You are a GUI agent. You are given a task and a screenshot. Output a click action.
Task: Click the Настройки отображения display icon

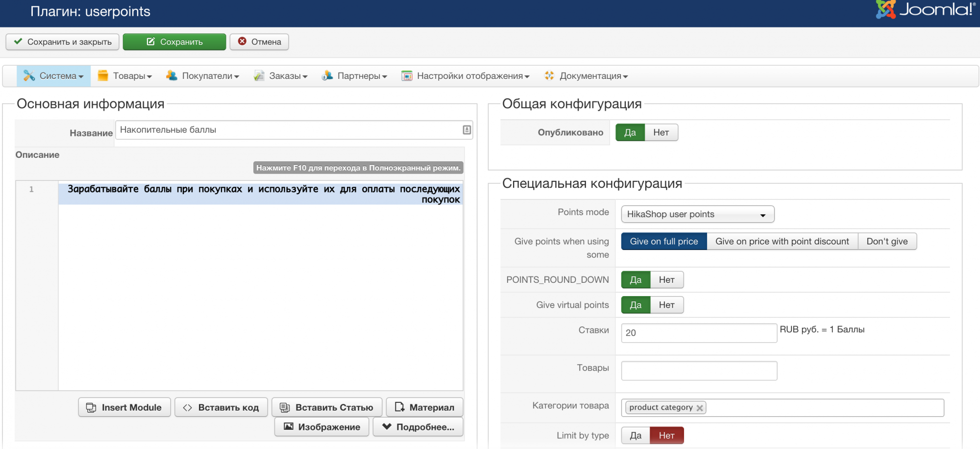point(407,75)
